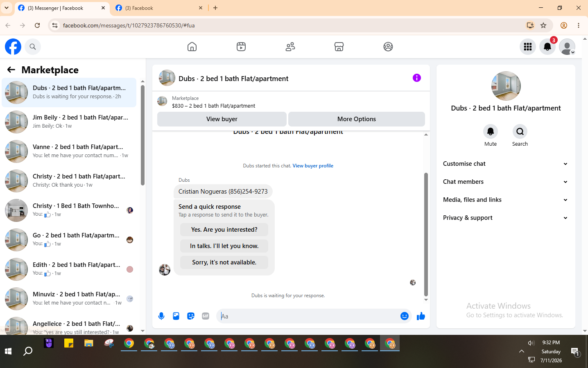The width and height of the screenshot is (588, 368).
Task: Send a thumbs-up like
Action: tap(421, 316)
